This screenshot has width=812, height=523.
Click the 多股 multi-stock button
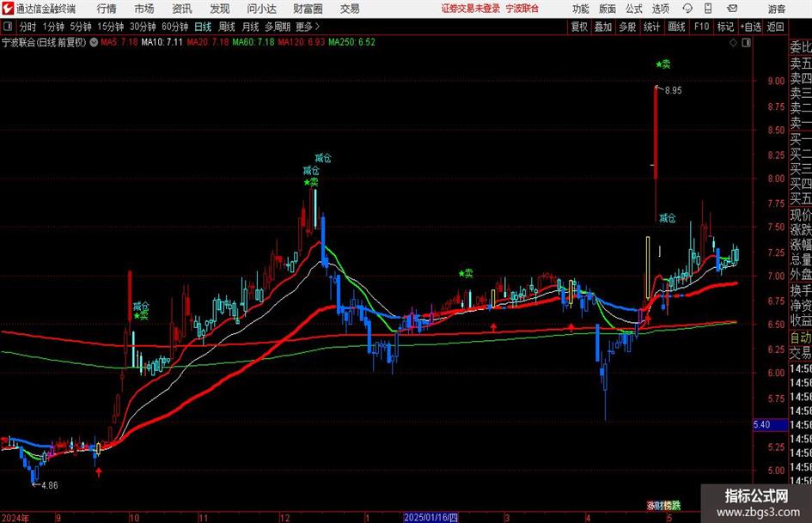click(627, 27)
